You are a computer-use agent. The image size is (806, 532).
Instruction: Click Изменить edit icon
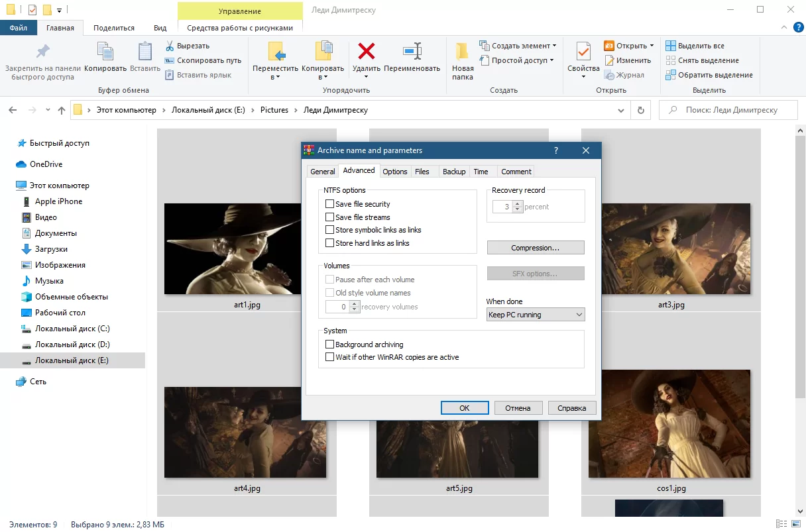pyautogui.click(x=609, y=60)
